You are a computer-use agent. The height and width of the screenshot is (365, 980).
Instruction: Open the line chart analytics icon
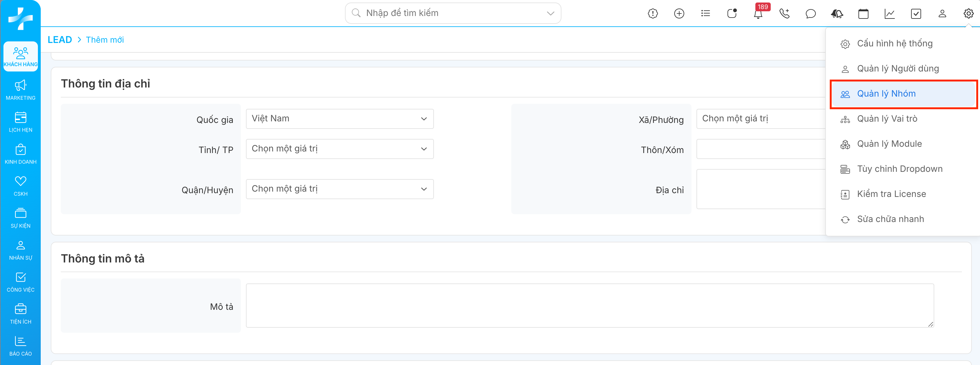889,14
